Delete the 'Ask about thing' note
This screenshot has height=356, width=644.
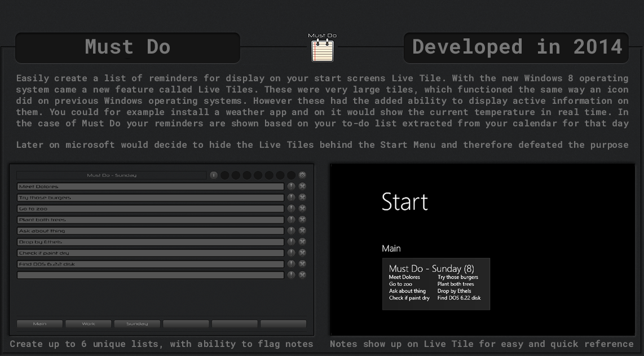[x=302, y=231]
